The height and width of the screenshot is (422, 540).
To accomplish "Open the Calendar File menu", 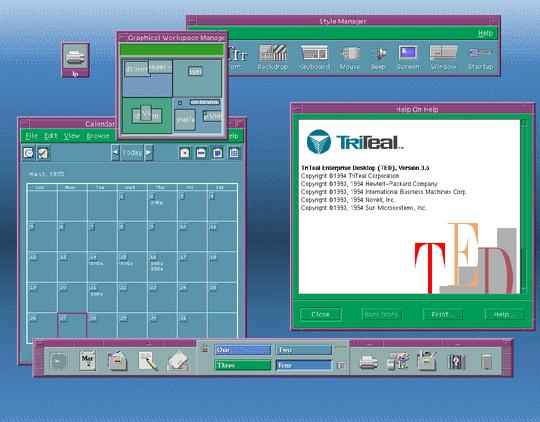I will point(31,136).
